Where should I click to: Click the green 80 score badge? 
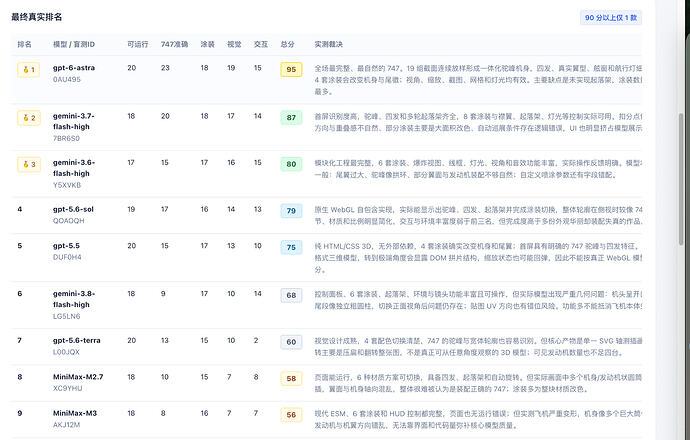[291, 164]
